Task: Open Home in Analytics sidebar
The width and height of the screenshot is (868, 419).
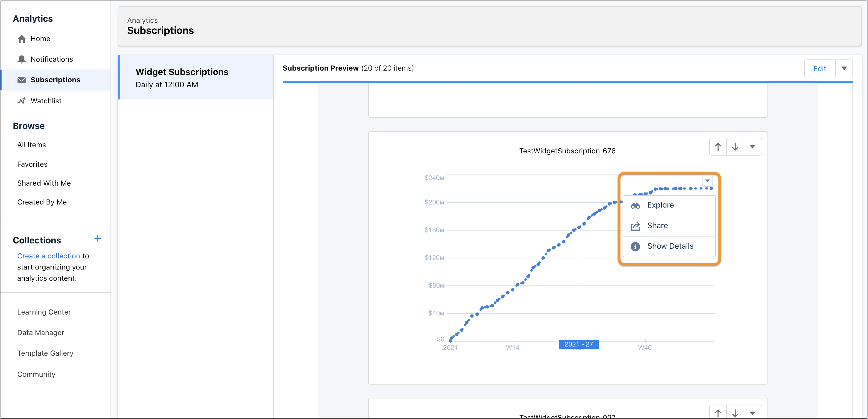Action: (x=41, y=39)
